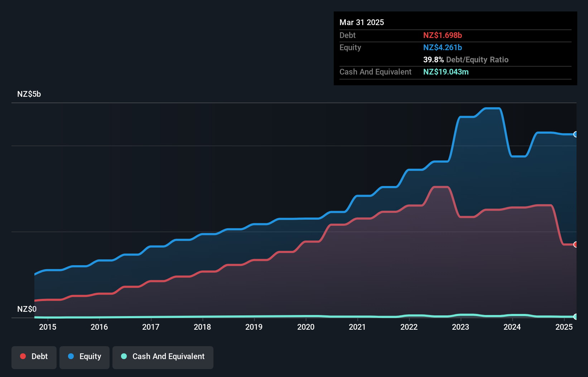Click the 2023 x-axis label

pyautogui.click(x=461, y=327)
